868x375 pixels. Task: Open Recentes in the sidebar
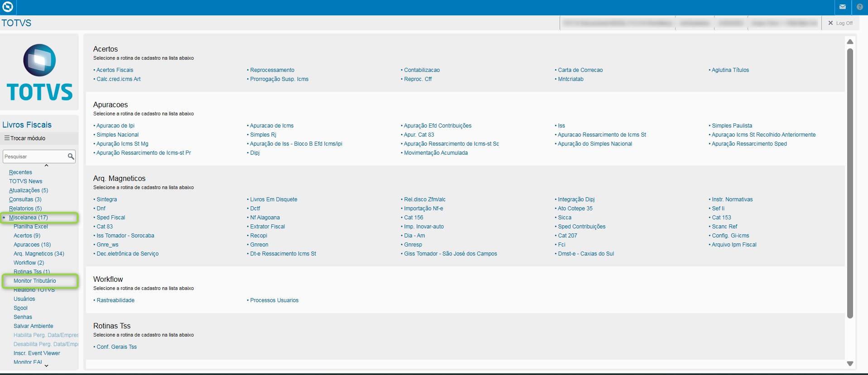(20, 172)
